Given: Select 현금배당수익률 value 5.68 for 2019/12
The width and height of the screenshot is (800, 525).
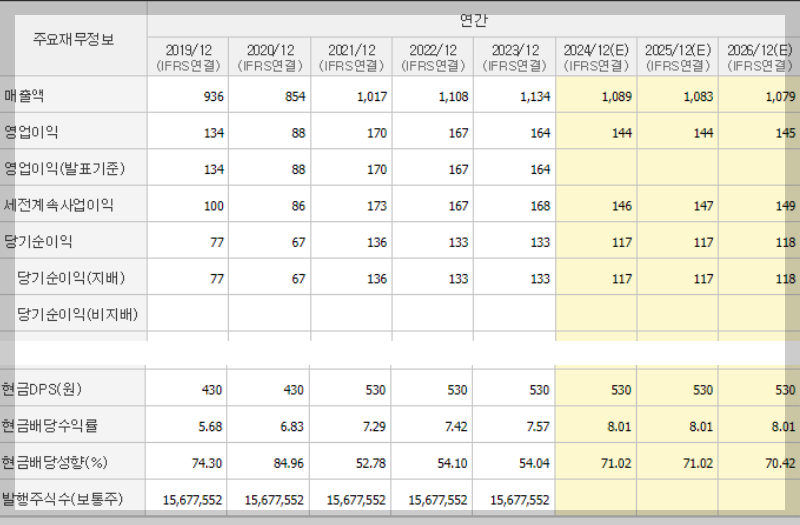Looking at the screenshot, I should tap(210, 427).
